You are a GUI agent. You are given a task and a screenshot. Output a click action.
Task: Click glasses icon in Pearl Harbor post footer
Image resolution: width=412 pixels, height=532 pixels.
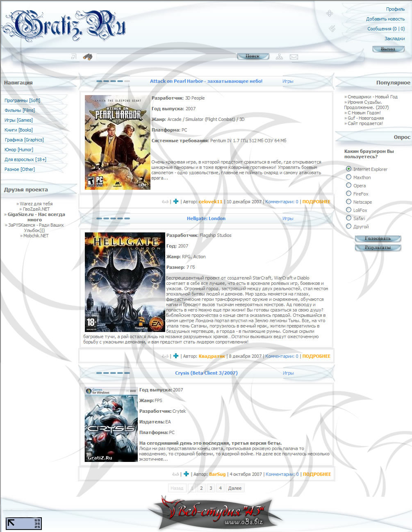click(x=165, y=202)
